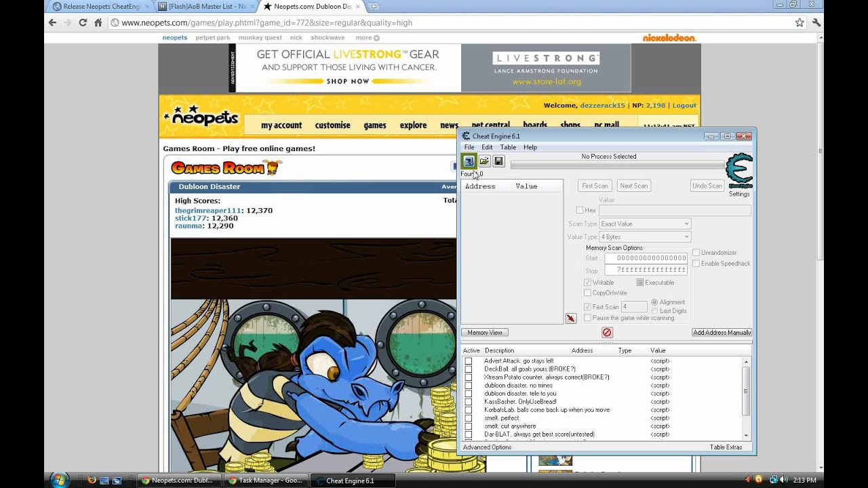Launch Firefox from quick launch
The image size is (868, 488).
pos(92,480)
